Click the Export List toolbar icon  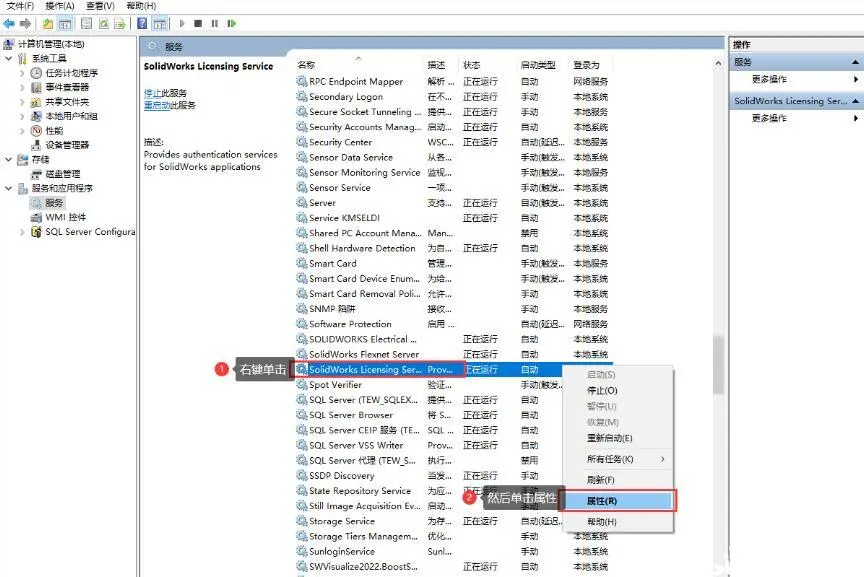[x=120, y=24]
